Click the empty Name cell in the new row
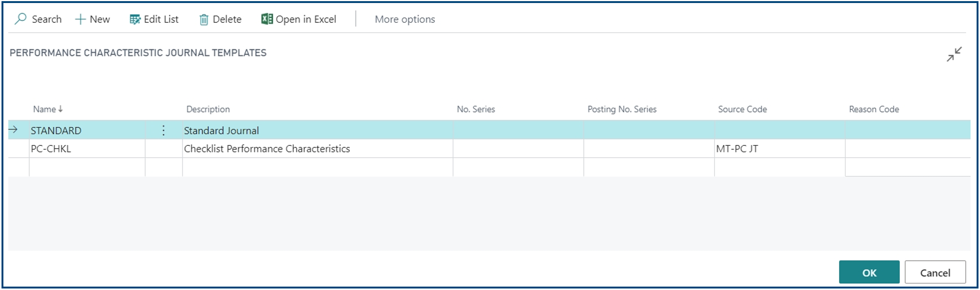Viewport: 980px width, 290px height. (x=87, y=167)
